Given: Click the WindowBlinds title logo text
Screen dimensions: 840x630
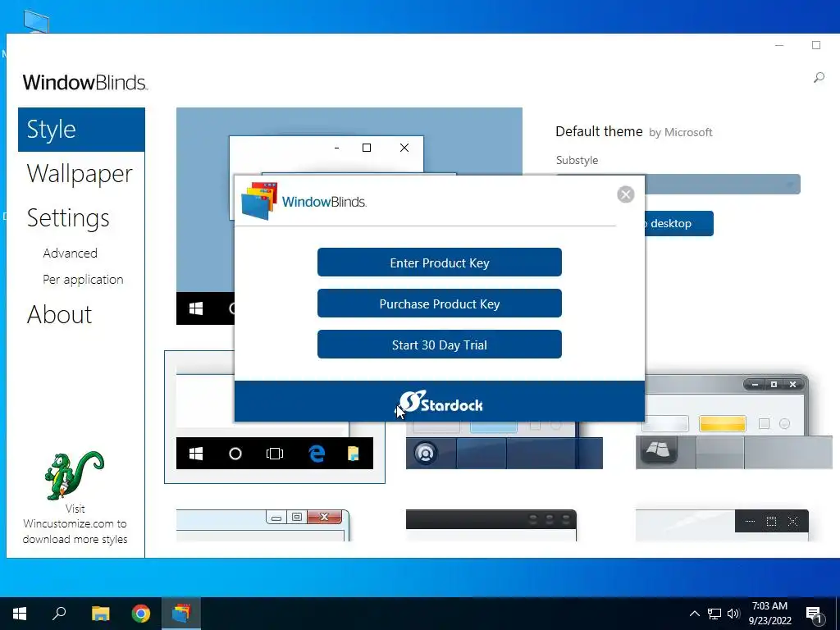Looking at the screenshot, I should pyautogui.click(x=85, y=83).
